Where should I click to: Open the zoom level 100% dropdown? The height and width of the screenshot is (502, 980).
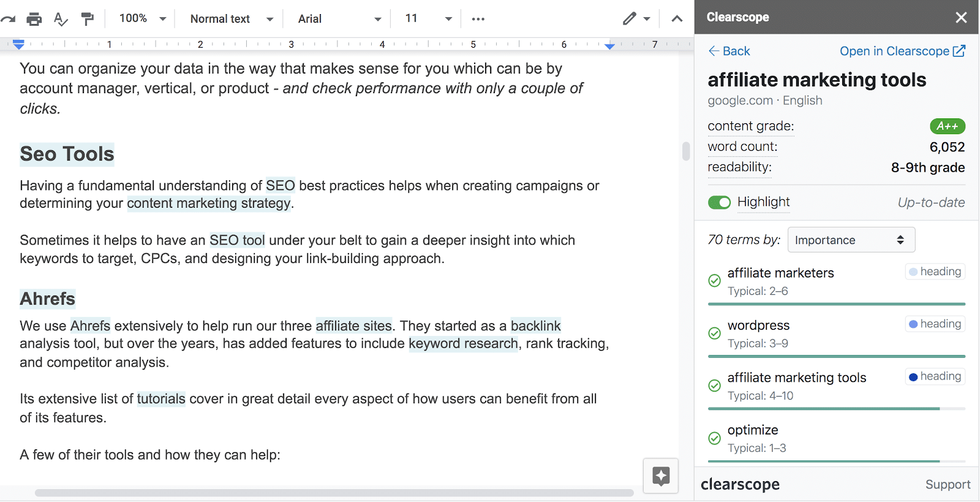pyautogui.click(x=143, y=19)
